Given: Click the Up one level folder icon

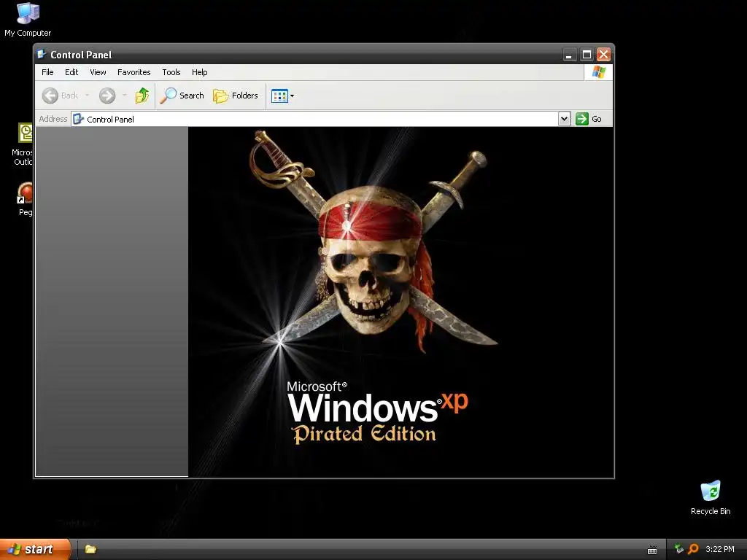Looking at the screenshot, I should click(x=142, y=96).
